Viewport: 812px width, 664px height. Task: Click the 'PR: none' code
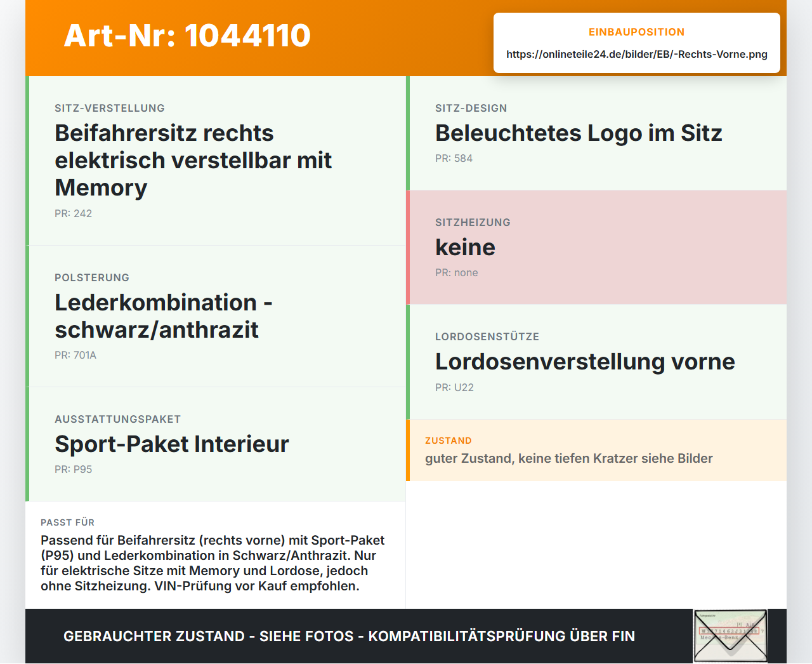click(457, 273)
